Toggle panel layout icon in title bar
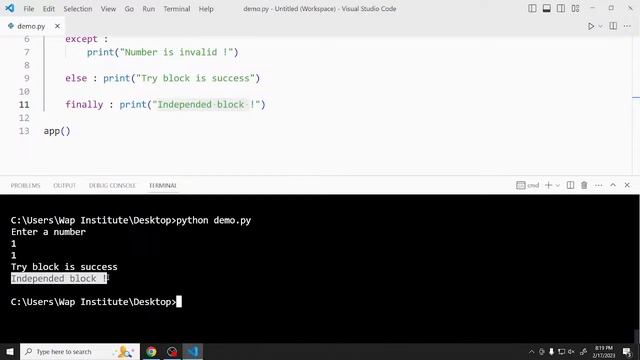This screenshot has width=640, height=360. click(547, 8)
